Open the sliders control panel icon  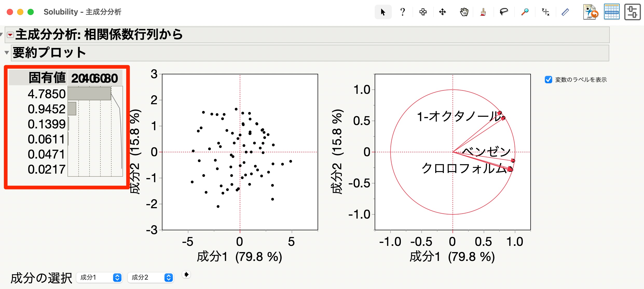(632, 12)
